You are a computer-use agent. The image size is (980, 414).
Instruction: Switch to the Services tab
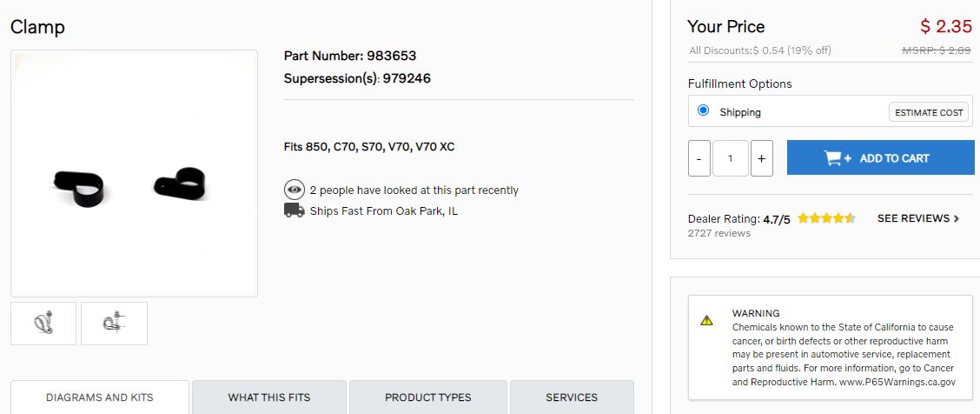pyautogui.click(x=572, y=397)
